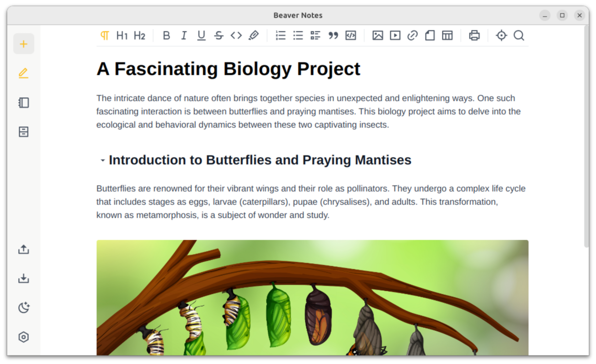
Task: Click the import download icon in sidebar
Action: pyautogui.click(x=23, y=279)
